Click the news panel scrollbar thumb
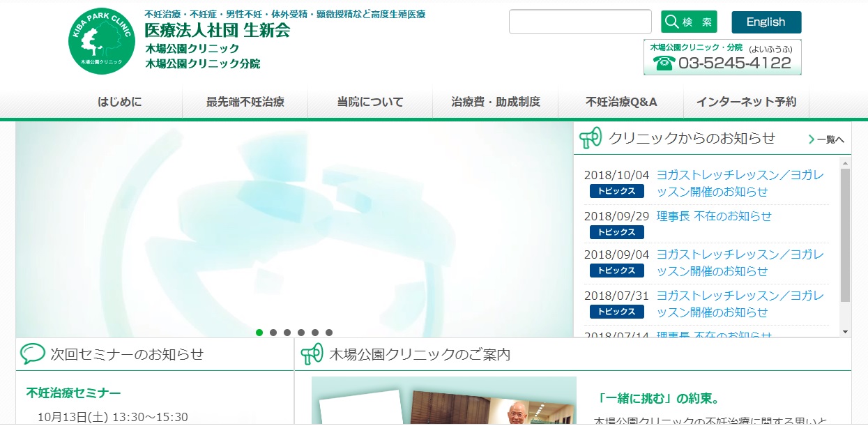868x426 pixels. (x=845, y=235)
